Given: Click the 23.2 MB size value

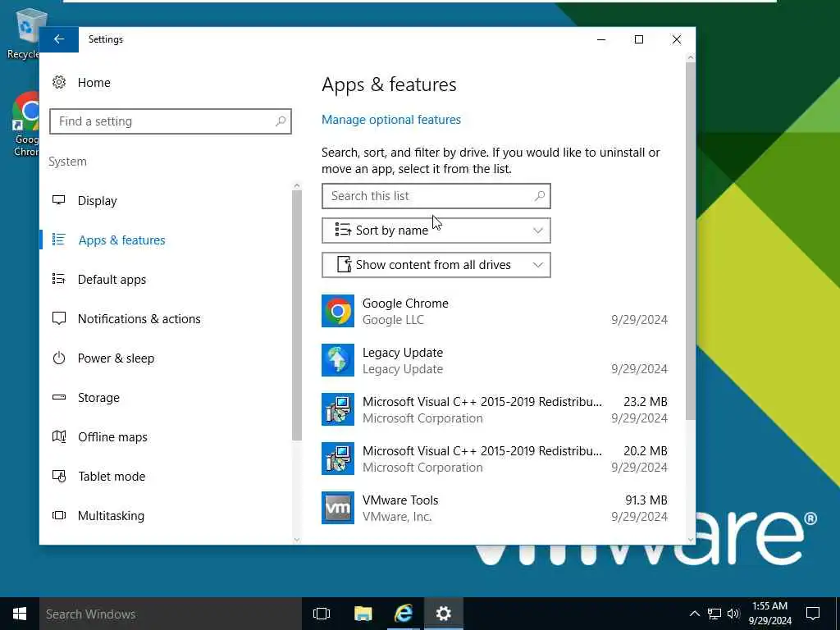Looking at the screenshot, I should 645,402.
